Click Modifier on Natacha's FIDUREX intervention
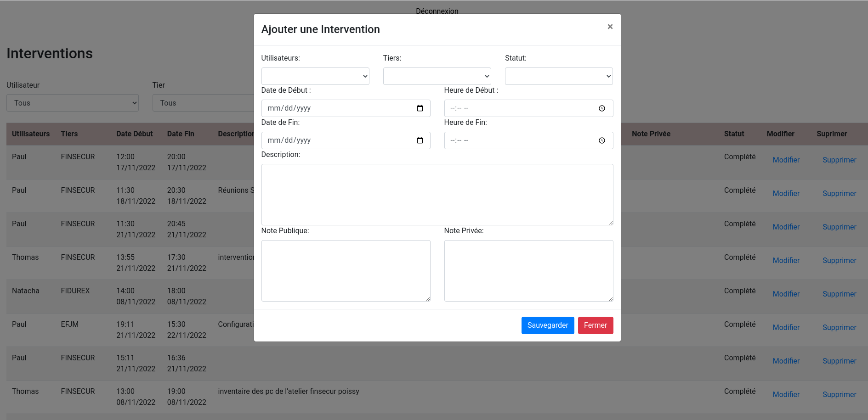The image size is (868, 420). click(x=786, y=294)
